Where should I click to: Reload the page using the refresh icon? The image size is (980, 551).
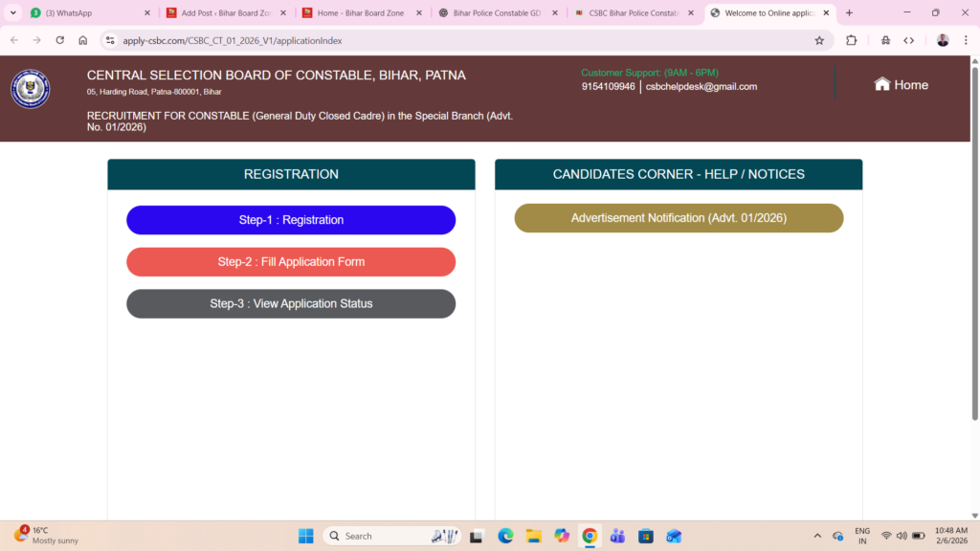[x=59, y=41]
